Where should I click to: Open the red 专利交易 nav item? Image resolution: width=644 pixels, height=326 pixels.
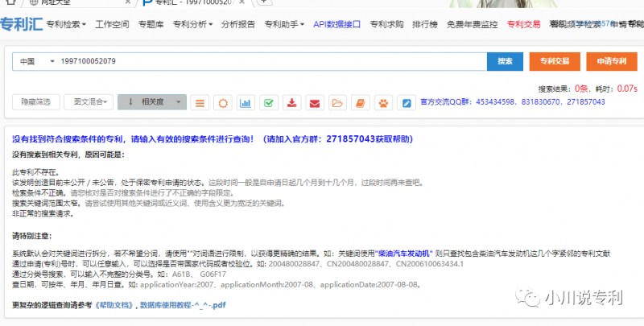[524, 24]
